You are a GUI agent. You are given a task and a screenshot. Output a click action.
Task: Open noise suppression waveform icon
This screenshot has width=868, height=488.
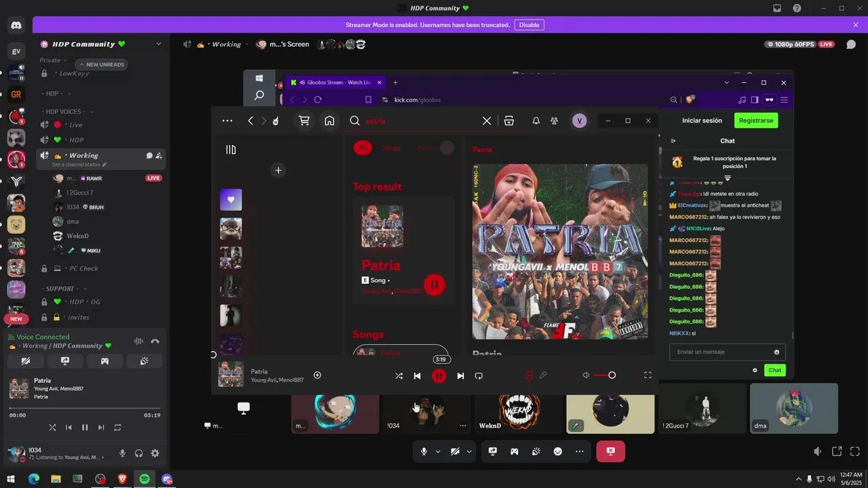pos(139,341)
